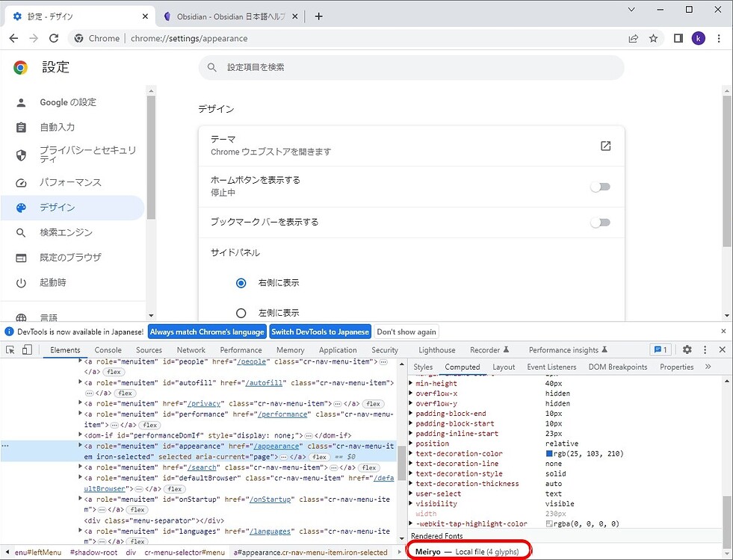Switch to the Console tab in DevTools

(x=108, y=349)
